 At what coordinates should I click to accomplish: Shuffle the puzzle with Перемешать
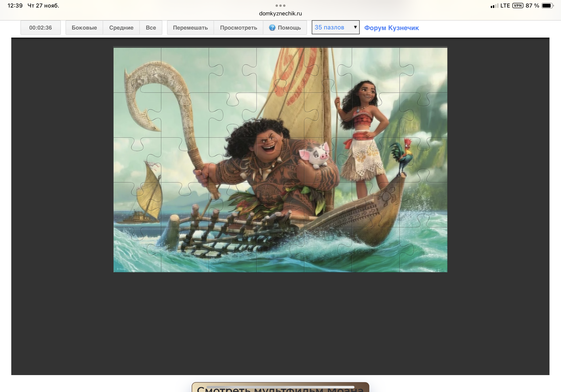(x=190, y=28)
